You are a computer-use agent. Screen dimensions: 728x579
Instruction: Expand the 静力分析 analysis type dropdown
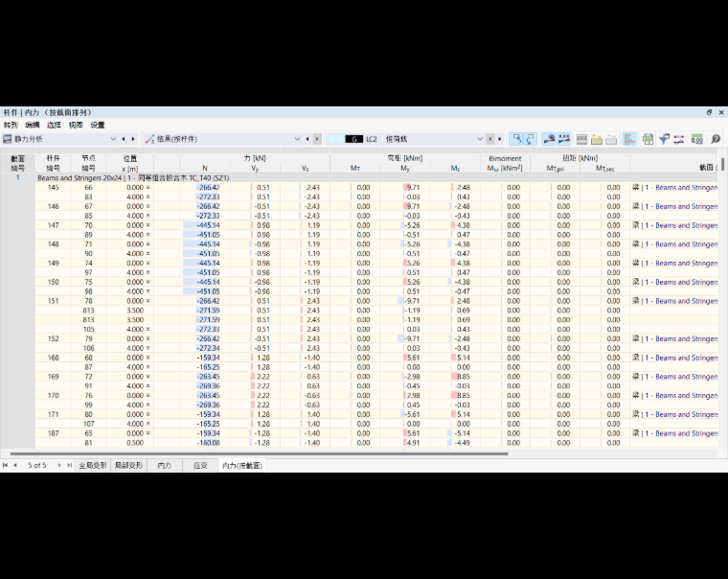pyautogui.click(x=113, y=139)
